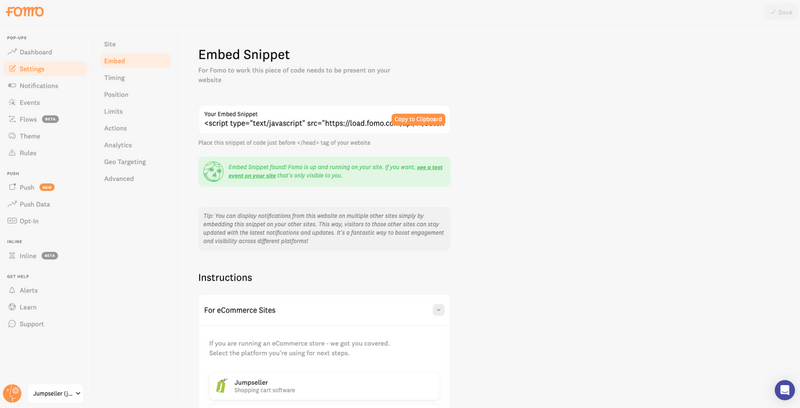
Task: Collapse the For eCommerce Sites section
Action: [x=438, y=310]
